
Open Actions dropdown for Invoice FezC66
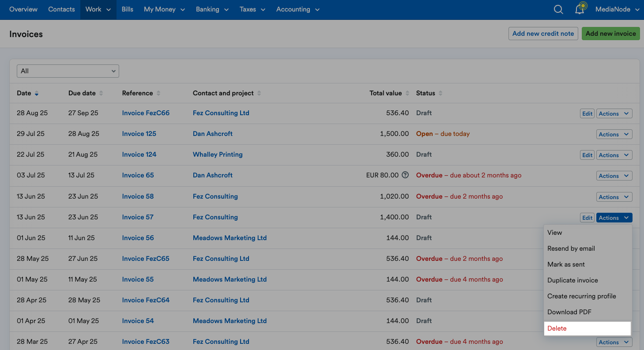pyautogui.click(x=614, y=114)
